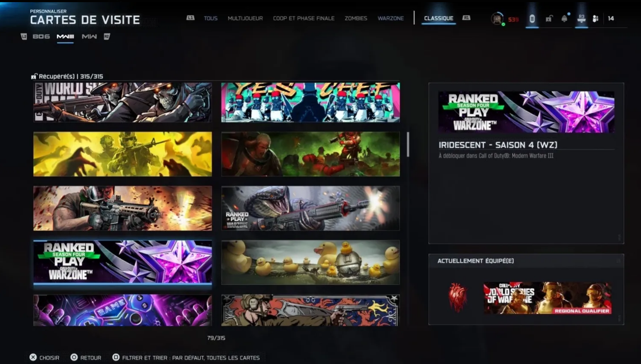Select the CLASSIQUE tab
This screenshot has width=641, height=364.
(x=439, y=18)
